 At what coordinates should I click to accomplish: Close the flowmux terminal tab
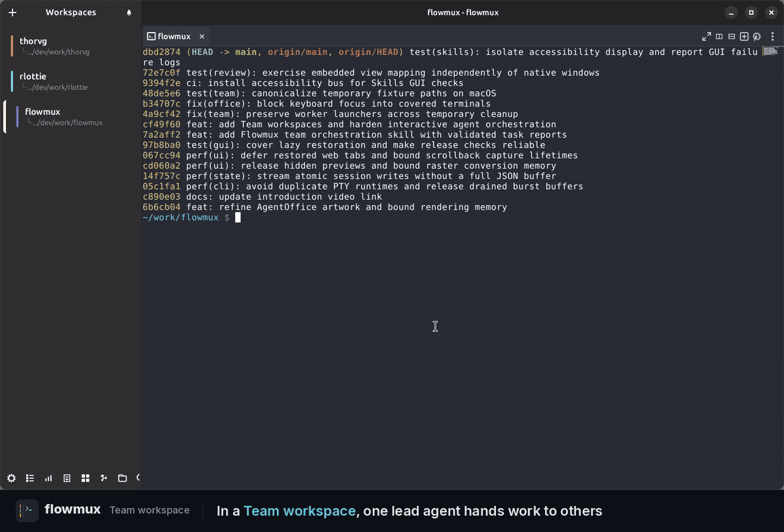[x=202, y=37]
